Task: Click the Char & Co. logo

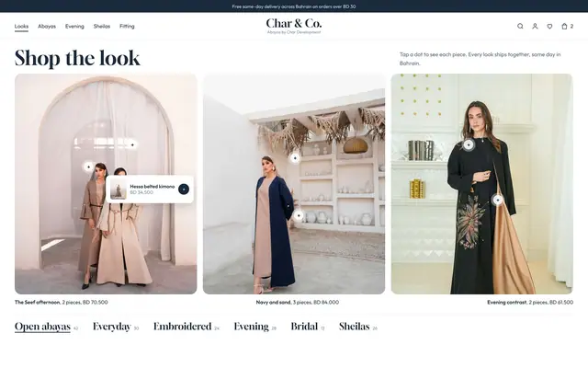Action: (294, 26)
